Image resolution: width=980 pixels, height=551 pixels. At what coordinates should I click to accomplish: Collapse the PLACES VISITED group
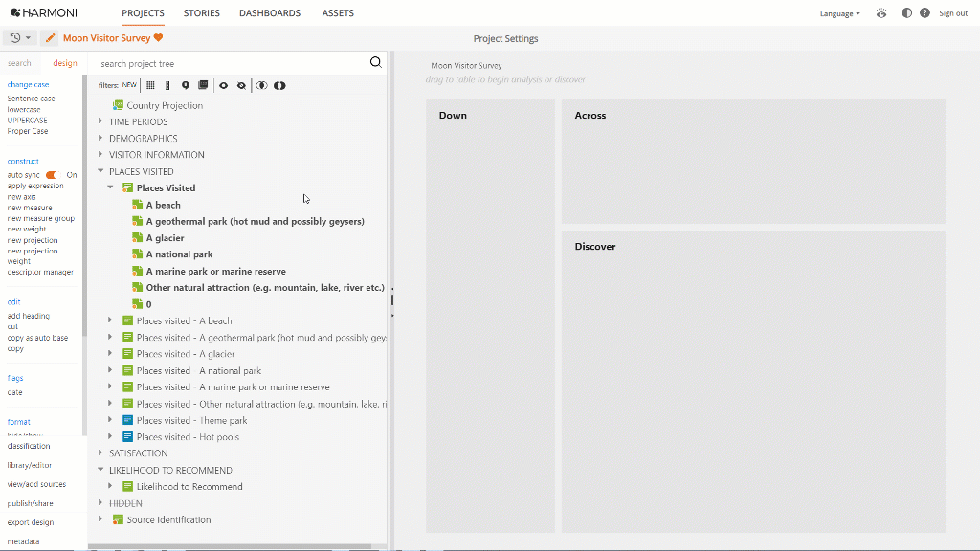click(x=100, y=170)
